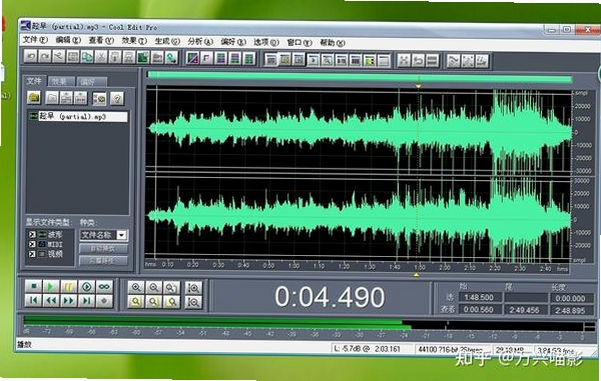Click the Open File folder icon in file panel

(34, 98)
